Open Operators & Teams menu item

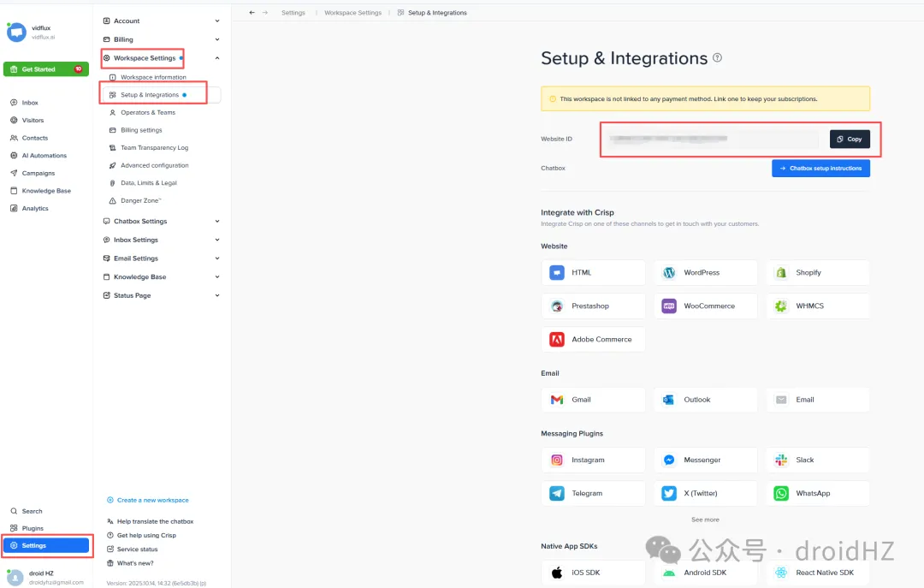pyautogui.click(x=147, y=113)
